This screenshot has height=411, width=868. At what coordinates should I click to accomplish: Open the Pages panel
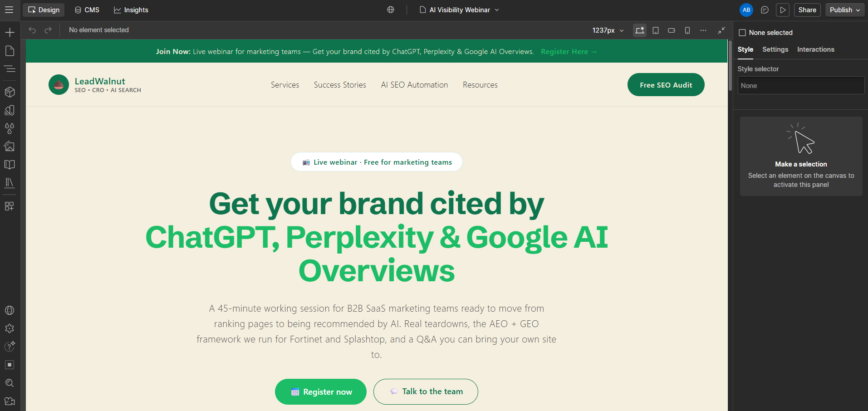pyautogui.click(x=10, y=51)
